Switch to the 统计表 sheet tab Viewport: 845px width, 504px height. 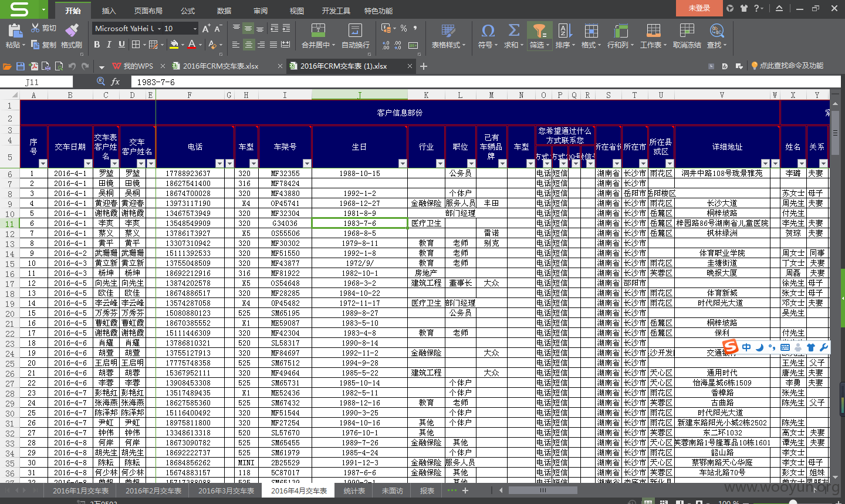pos(354,491)
